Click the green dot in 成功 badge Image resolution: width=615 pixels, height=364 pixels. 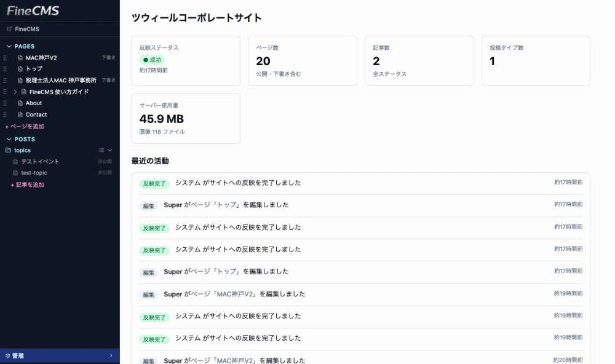[146, 60]
